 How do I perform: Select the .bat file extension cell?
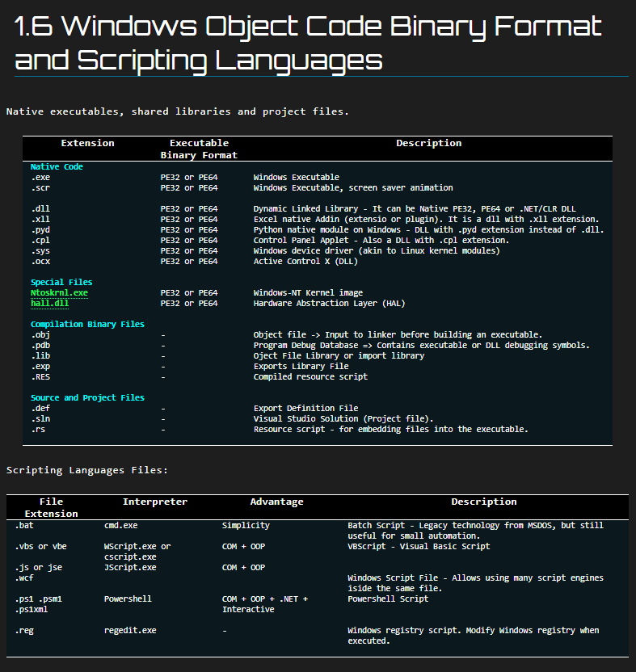point(24,526)
